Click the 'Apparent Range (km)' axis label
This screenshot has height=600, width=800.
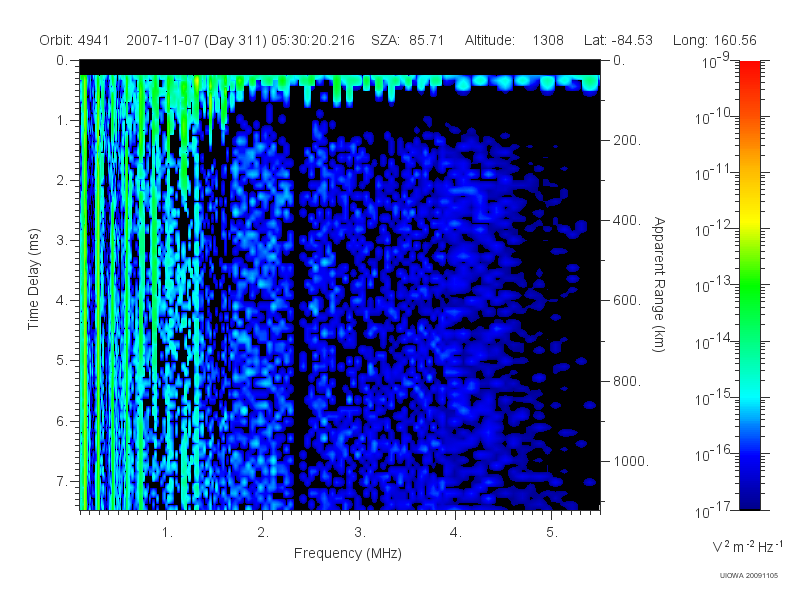pyautogui.click(x=659, y=284)
